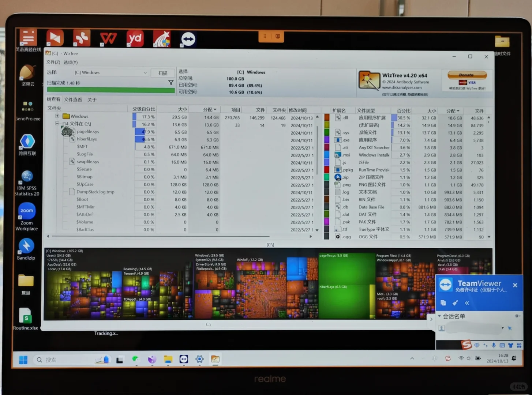Open the Sogou skin shirt icon
The image size is (532, 395).
(x=510, y=345)
